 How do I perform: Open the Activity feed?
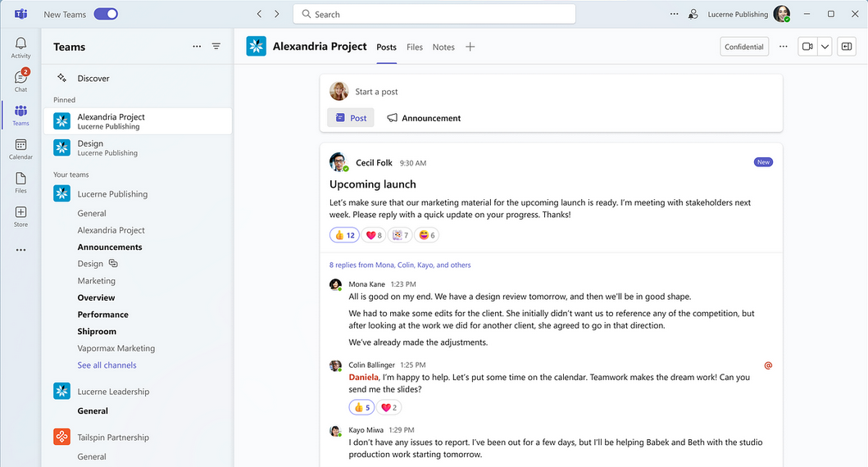(x=20, y=48)
